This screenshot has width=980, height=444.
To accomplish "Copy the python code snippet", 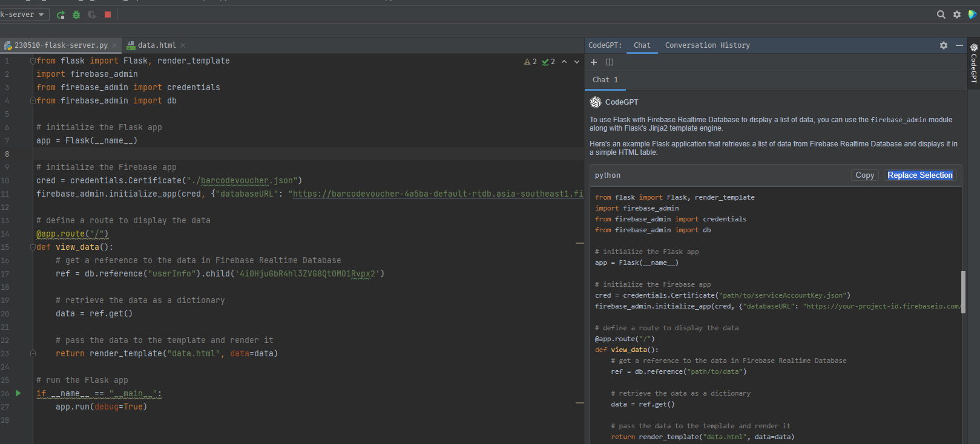I will click(x=864, y=175).
